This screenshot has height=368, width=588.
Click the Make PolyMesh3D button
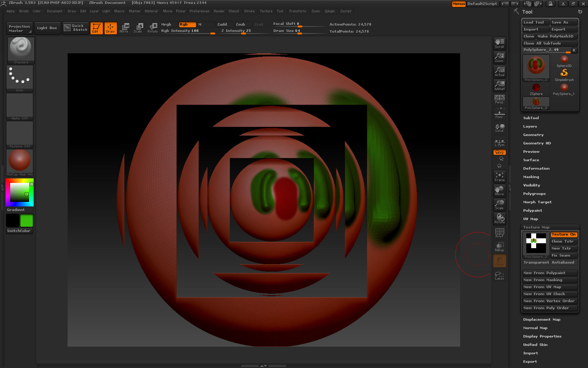click(x=557, y=36)
